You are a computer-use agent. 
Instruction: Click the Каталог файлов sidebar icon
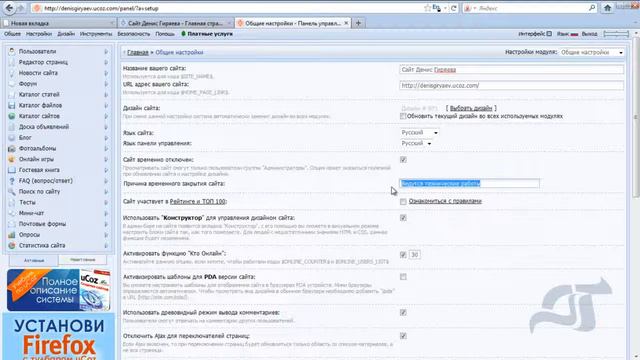11,105
